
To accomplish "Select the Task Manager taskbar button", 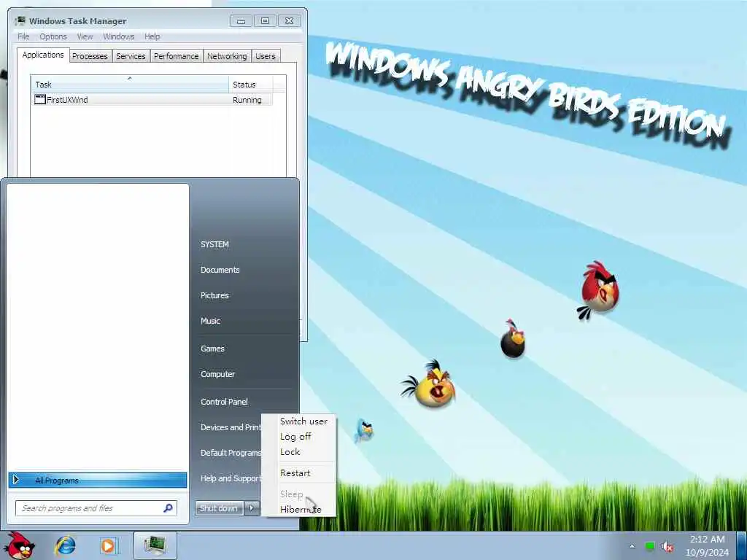I will click(x=155, y=545).
